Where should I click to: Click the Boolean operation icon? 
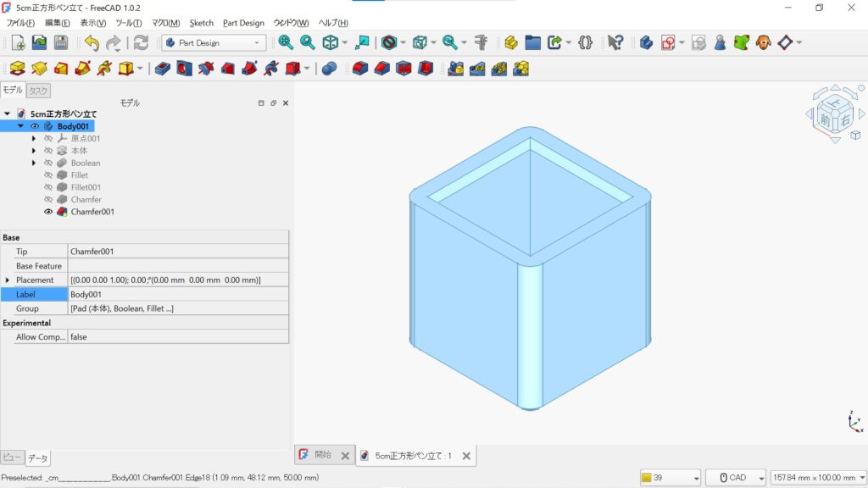coord(329,69)
